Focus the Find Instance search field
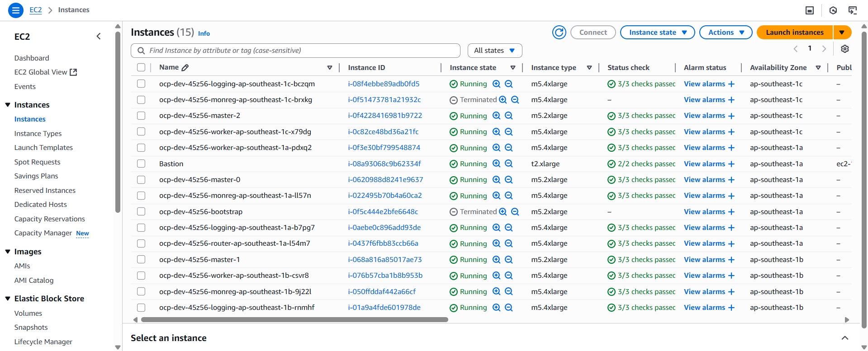Screen dimensions: 868x351 click(x=295, y=51)
